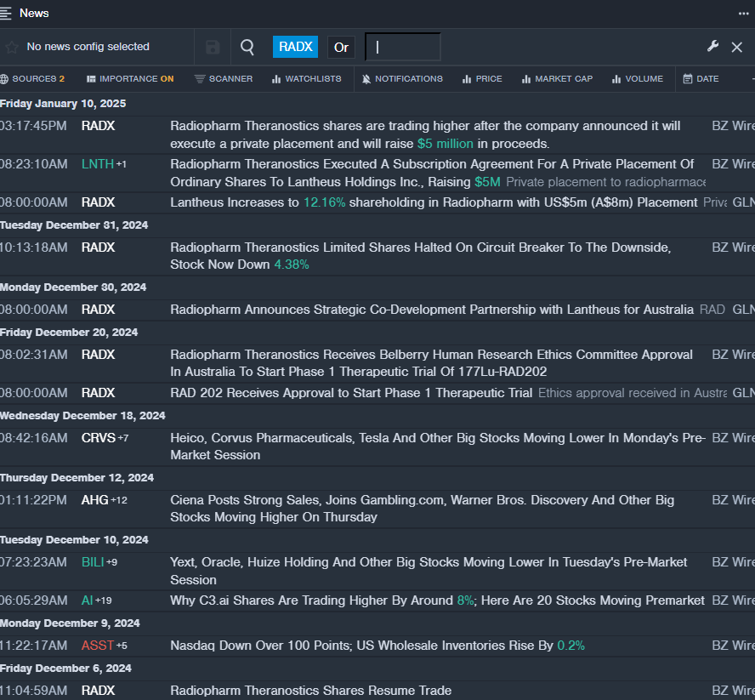Click the 03:17:45PM timestamp
Screen dimensions: 755x700
(33, 126)
